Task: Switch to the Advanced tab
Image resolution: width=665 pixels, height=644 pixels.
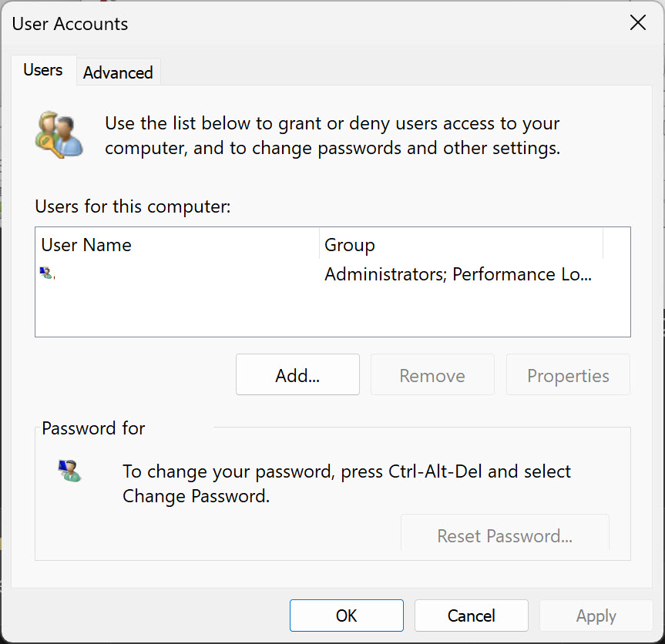Action: 117,72
